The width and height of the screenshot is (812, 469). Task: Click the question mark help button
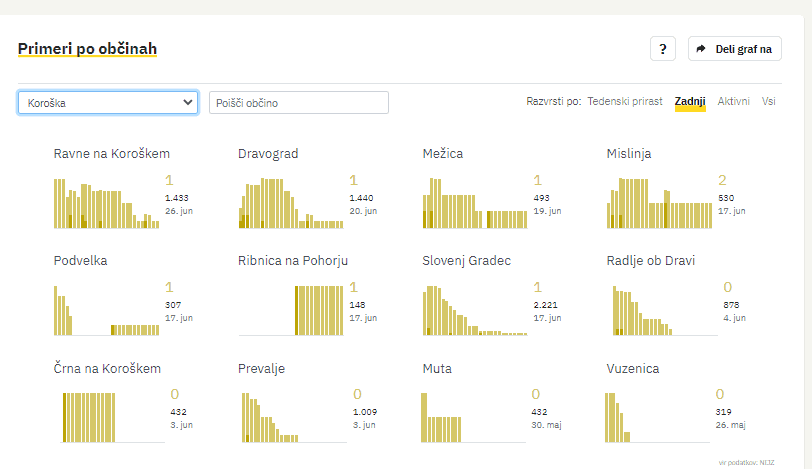pos(663,49)
